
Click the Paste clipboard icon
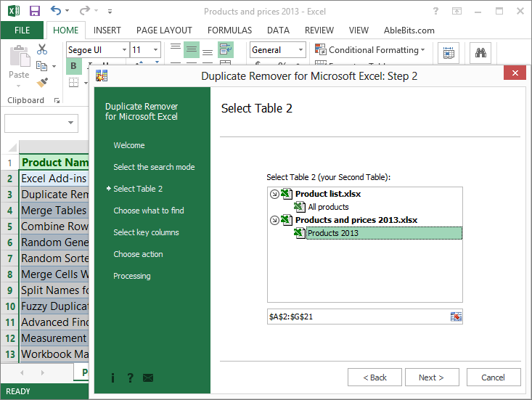click(20, 57)
